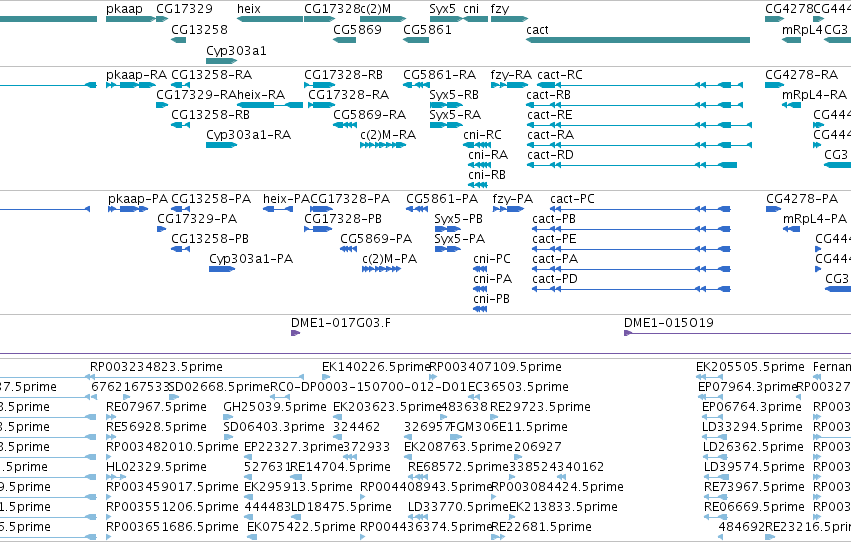Click the cni-RC transcript label
Screen dimensions: 851x542
pyautogui.click(x=482, y=135)
